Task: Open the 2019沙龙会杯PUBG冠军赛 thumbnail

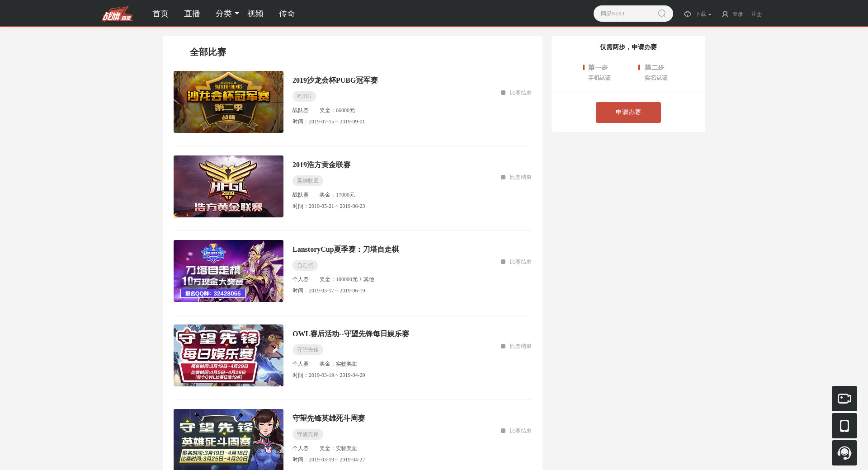Action: (x=228, y=102)
